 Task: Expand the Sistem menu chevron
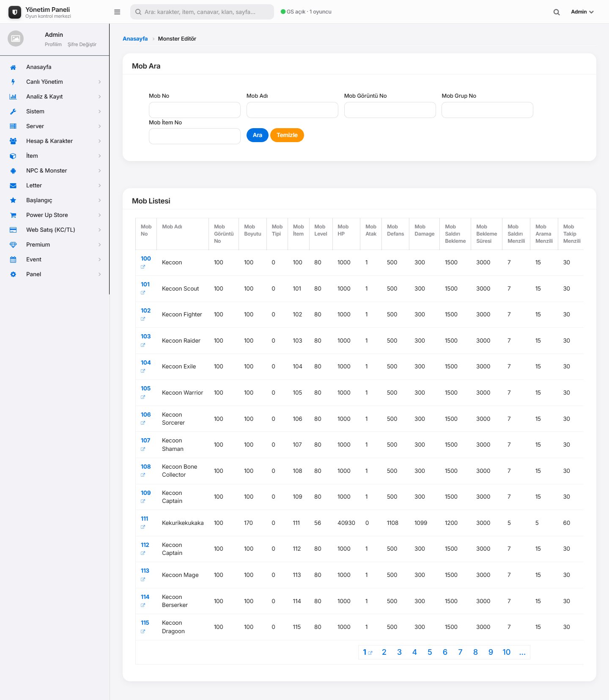pyautogui.click(x=100, y=112)
